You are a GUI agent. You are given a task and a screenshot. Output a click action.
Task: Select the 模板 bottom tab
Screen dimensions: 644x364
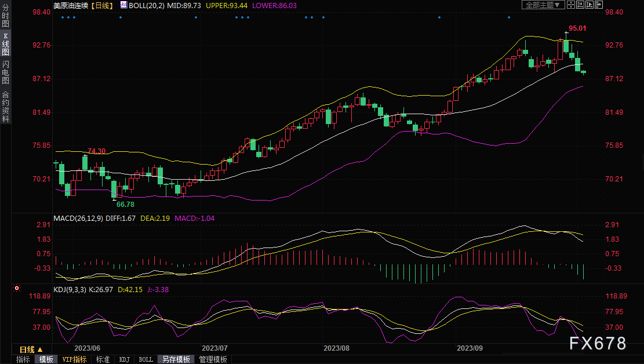coord(46,359)
